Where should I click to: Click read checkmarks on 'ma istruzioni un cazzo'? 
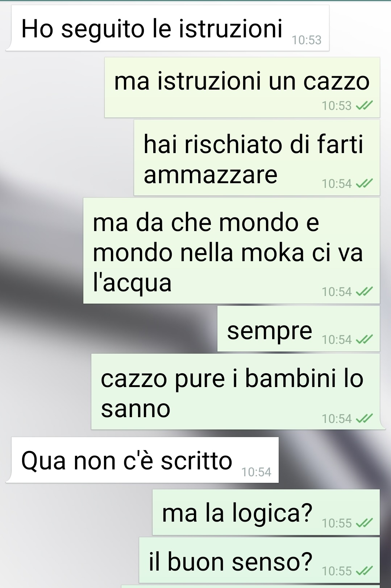click(x=364, y=106)
